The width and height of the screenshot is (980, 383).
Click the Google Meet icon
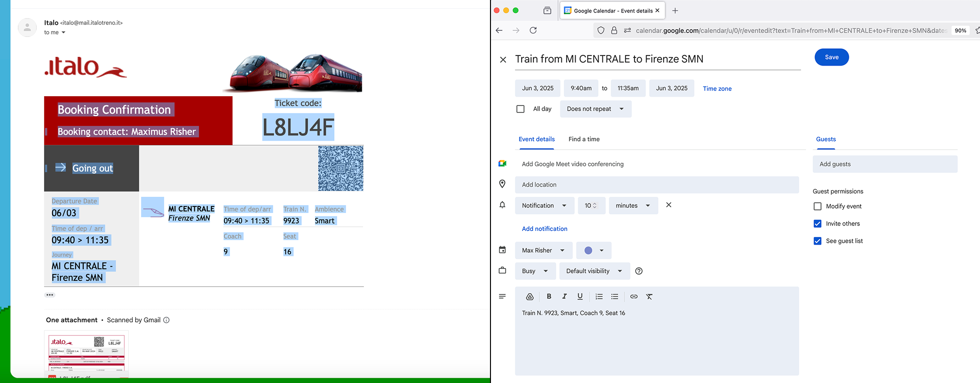(x=502, y=164)
